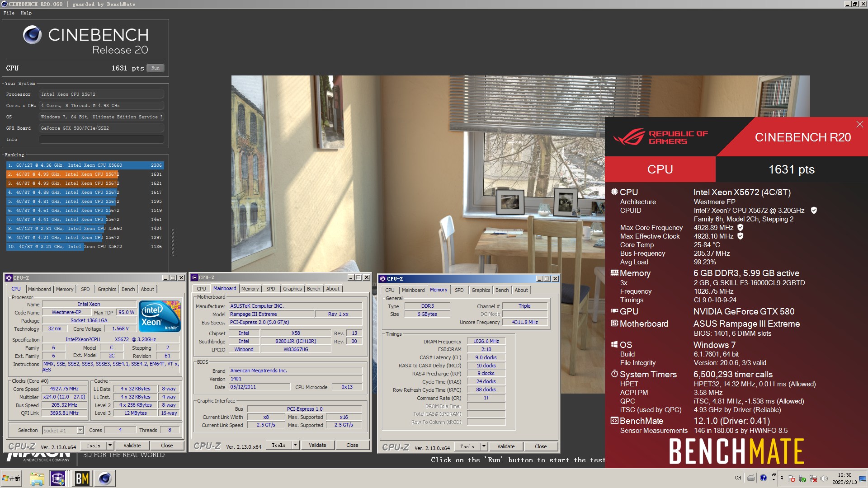
Task: Click the Republic of Gamers logo
Action: [x=660, y=137]
